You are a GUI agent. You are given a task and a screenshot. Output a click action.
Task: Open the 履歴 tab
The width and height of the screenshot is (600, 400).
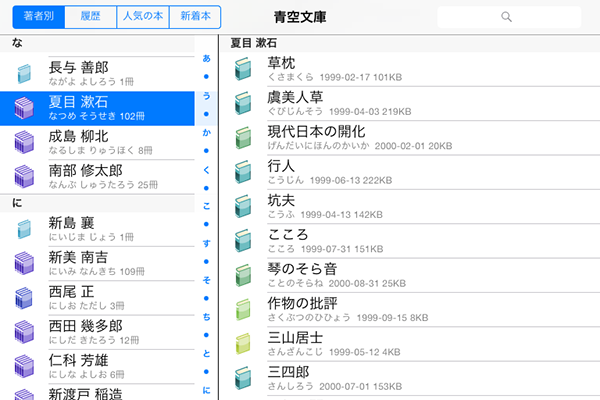click(91, 17)
